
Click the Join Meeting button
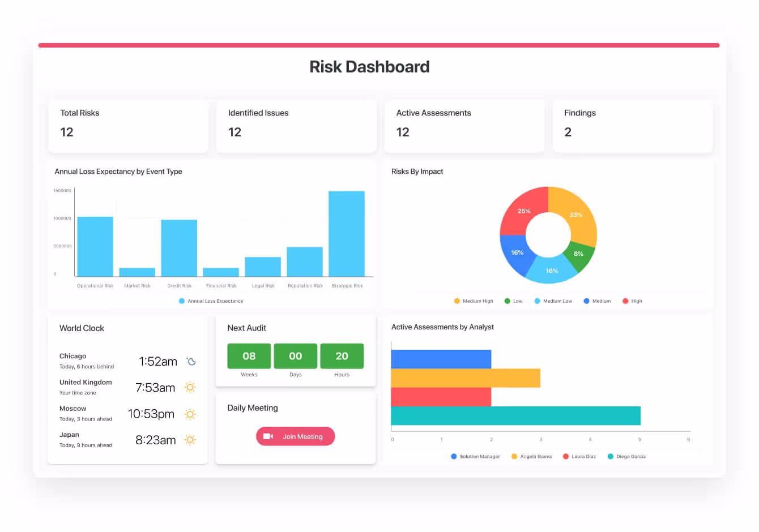point(295,436)
